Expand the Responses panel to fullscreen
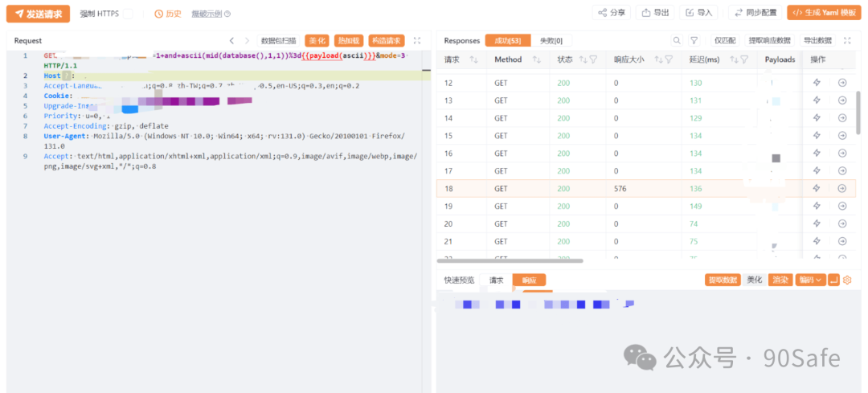868x393 pixels. pos(847,40)
